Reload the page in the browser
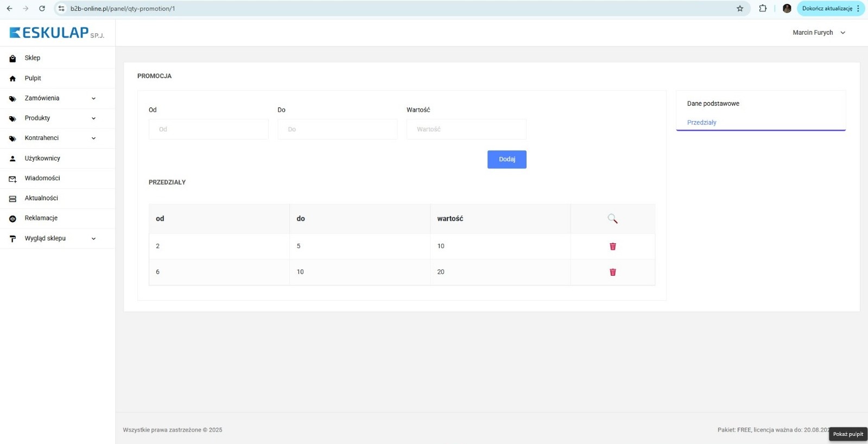The width and height of the screenshot is (868, 444). [42, 9]
